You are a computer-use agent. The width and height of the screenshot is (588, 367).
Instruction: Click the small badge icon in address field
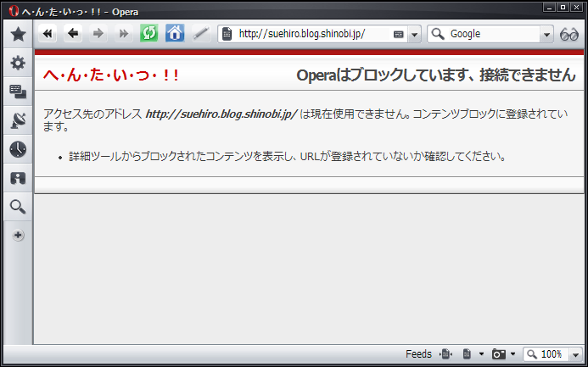click(398, 35)
